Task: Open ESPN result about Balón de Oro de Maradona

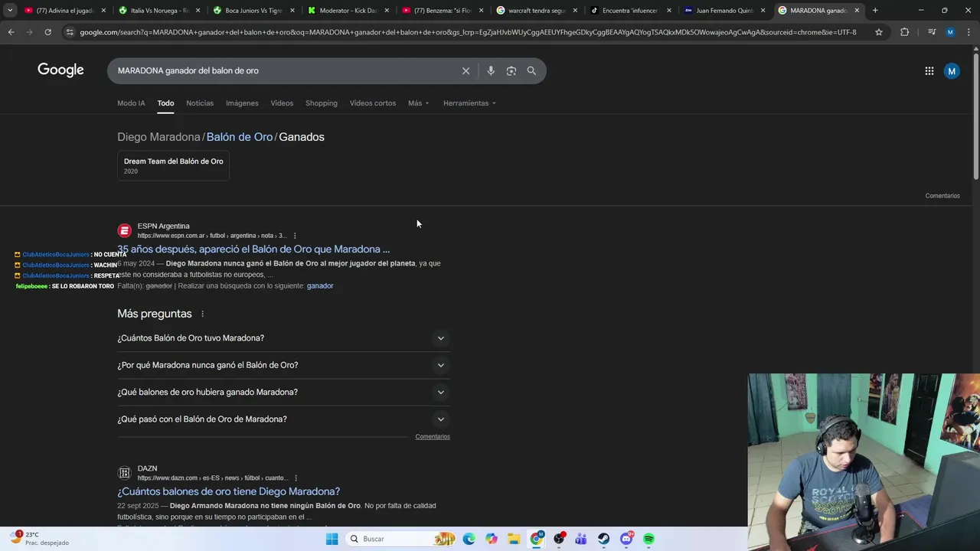Action: (253, 249)
